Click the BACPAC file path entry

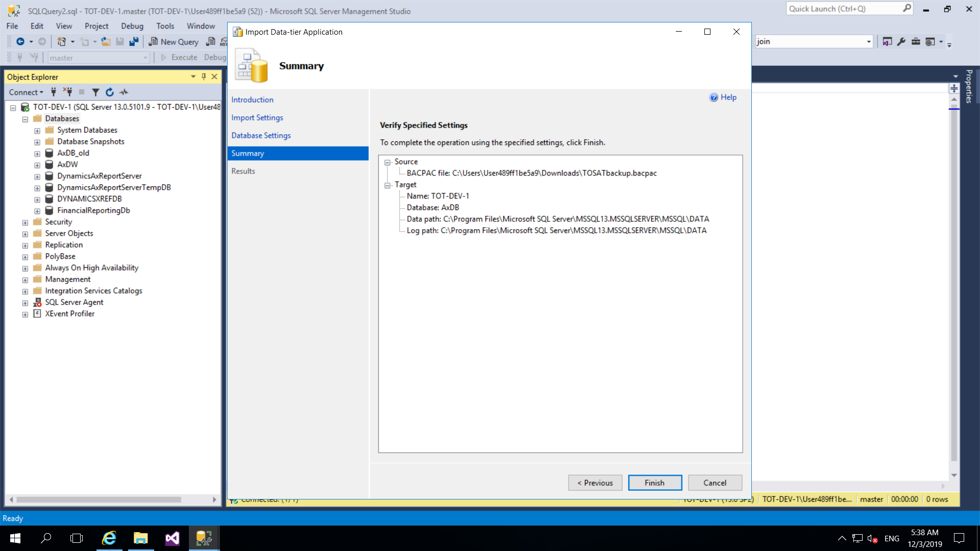click(531, 173)
